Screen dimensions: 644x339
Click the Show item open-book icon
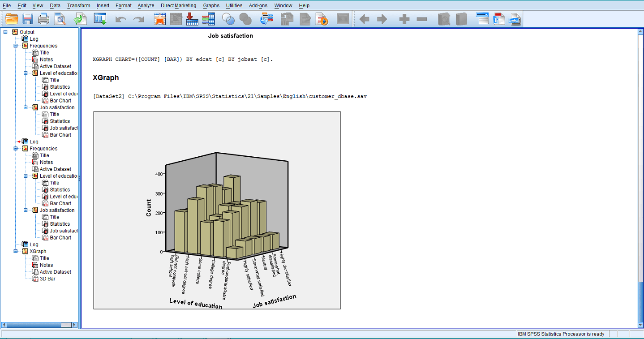pos(444,19)
